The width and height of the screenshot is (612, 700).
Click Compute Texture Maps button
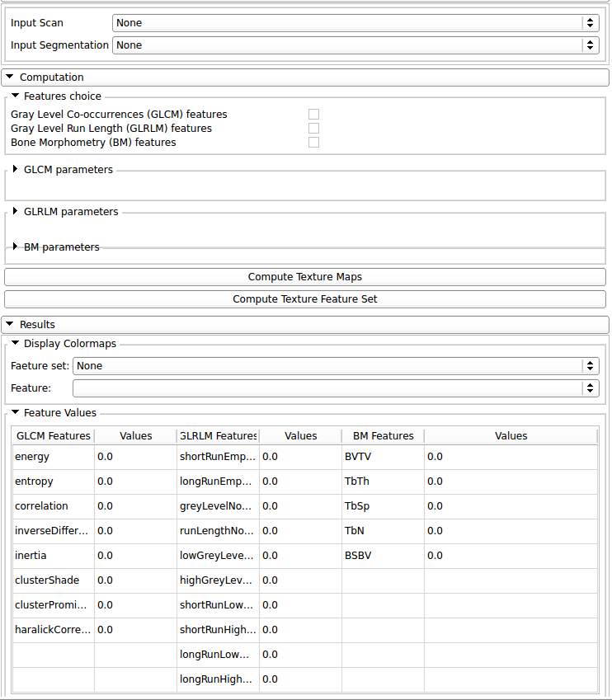(305, 277)
